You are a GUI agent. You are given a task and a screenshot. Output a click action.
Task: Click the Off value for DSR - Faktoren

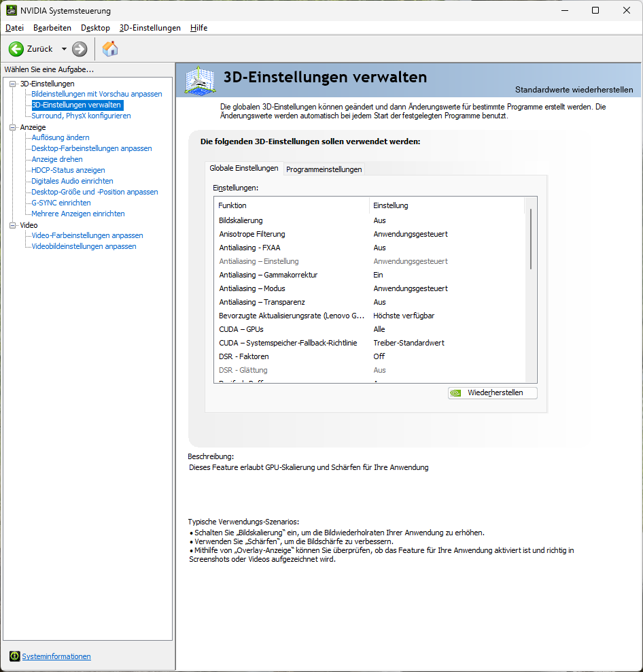[379, 356]
